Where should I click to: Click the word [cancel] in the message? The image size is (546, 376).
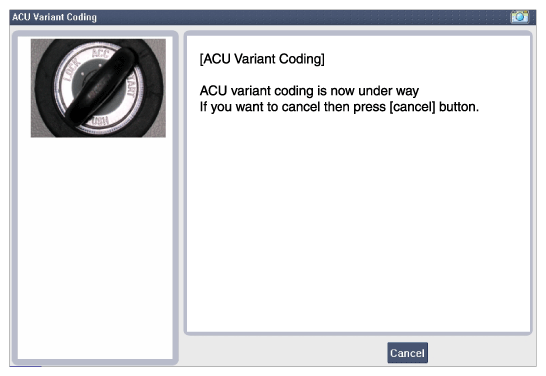(412, 107)
